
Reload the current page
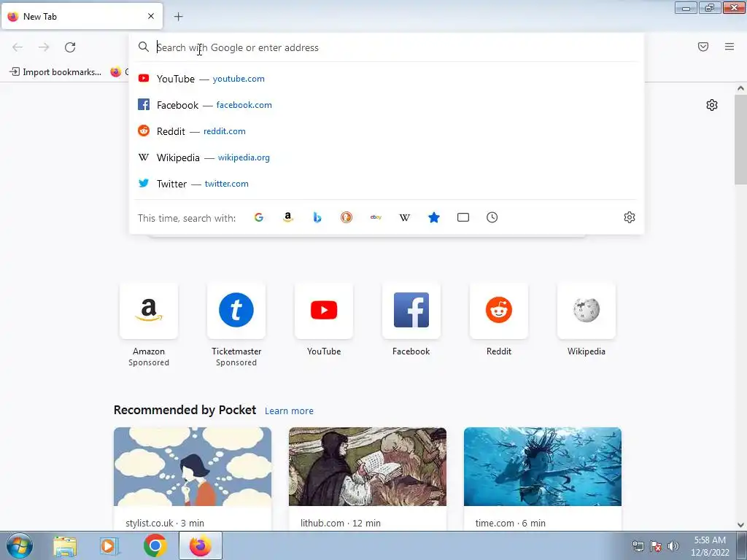[x=70, y=47]
